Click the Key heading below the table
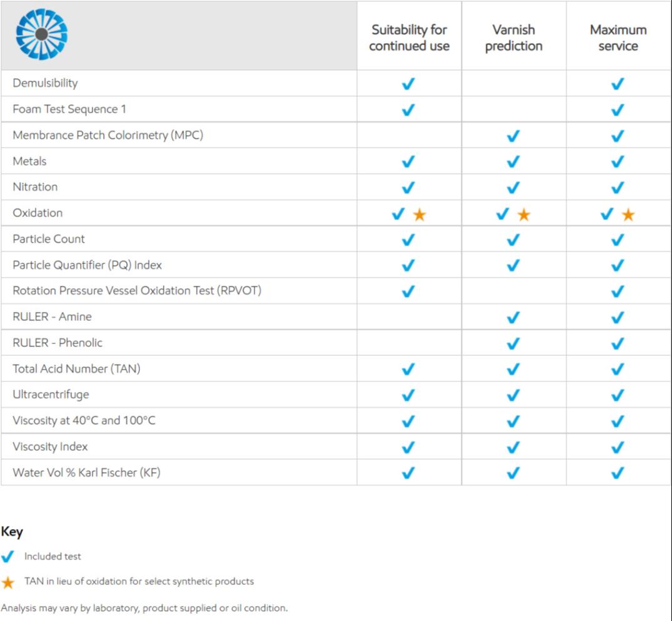 click(12, 532)
